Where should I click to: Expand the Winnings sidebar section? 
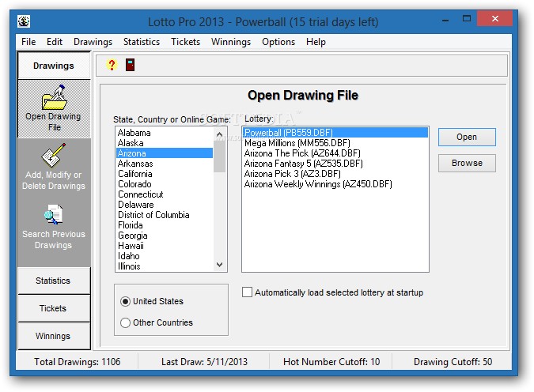53,336
